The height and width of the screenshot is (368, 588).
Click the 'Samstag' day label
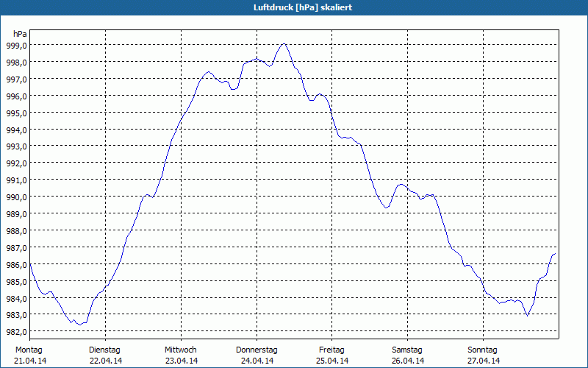coord(407,350)
